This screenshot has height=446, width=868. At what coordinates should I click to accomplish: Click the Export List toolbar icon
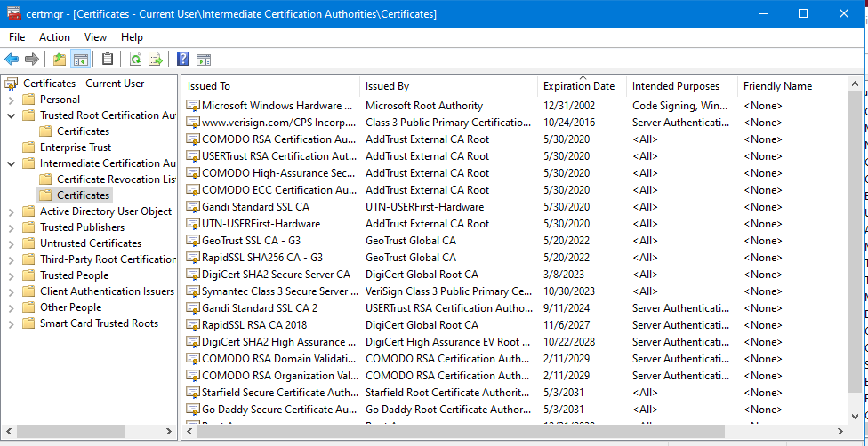156,59
